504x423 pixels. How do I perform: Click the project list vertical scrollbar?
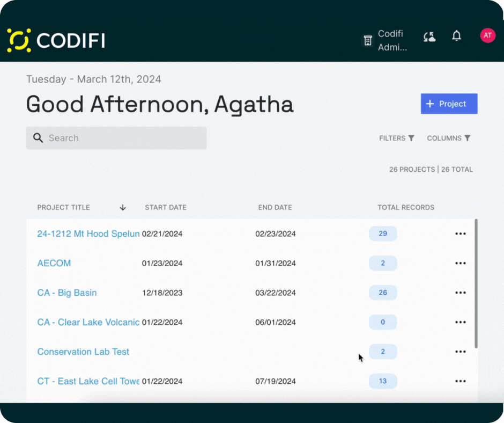[x=476, y=283]
